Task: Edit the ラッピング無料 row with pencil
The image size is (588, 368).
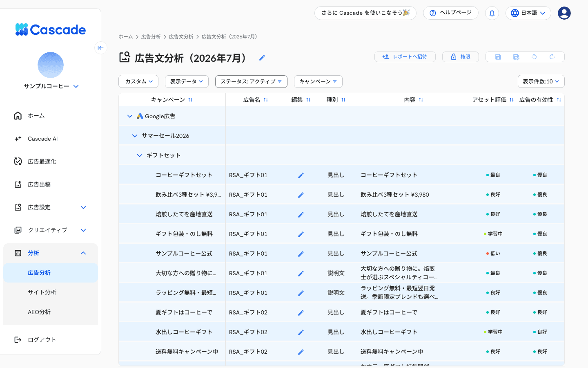Action: pos(301,293)
